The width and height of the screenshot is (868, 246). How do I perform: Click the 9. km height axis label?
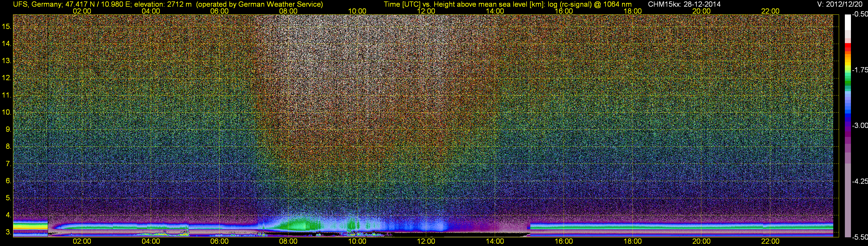pos(8,129)
